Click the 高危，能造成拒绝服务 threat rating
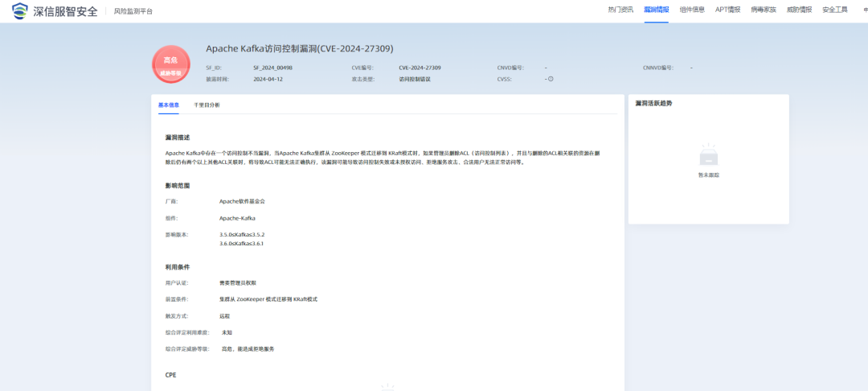The image size is (868, 391). 248,349
